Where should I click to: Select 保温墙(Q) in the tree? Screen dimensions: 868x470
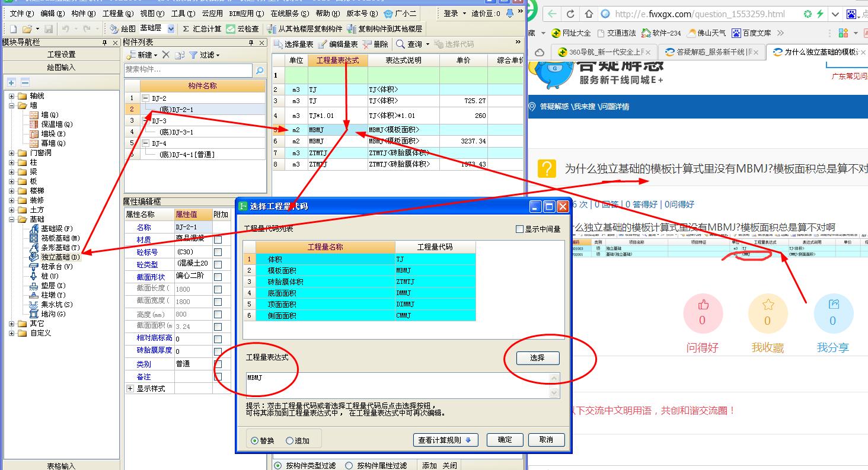tap(56, 124)
